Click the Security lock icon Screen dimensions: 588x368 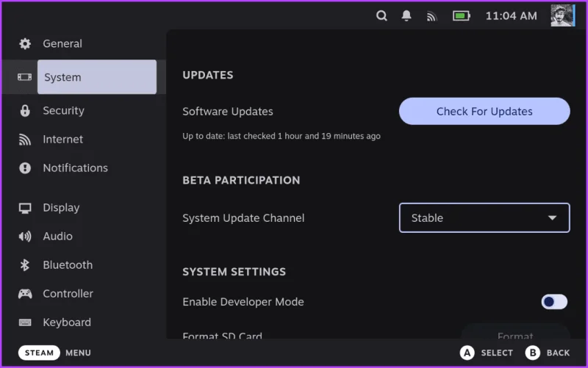point(25,111)
